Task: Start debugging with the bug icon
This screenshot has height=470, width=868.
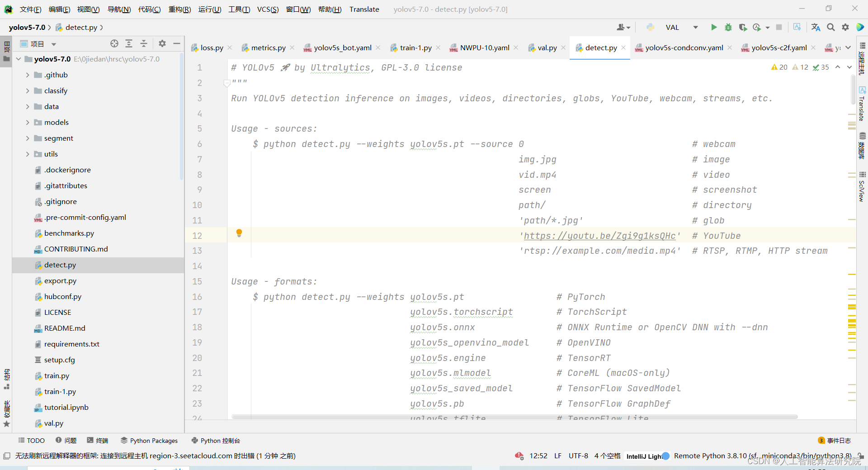Action: [728, 27]
